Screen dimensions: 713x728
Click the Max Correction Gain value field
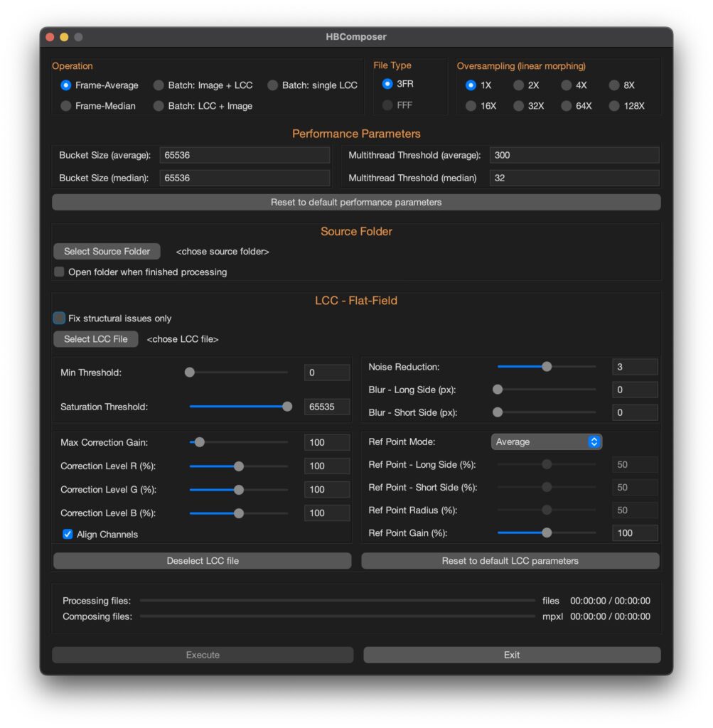327,442
